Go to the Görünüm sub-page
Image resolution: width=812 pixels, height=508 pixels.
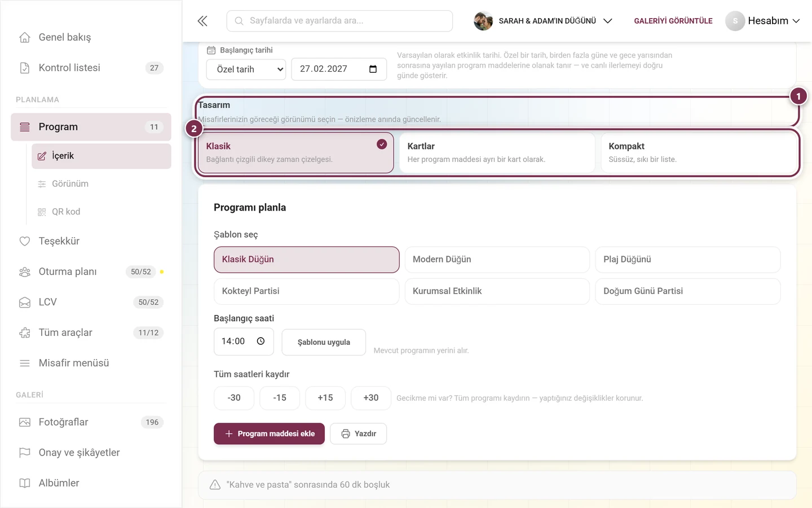point(101,183)
